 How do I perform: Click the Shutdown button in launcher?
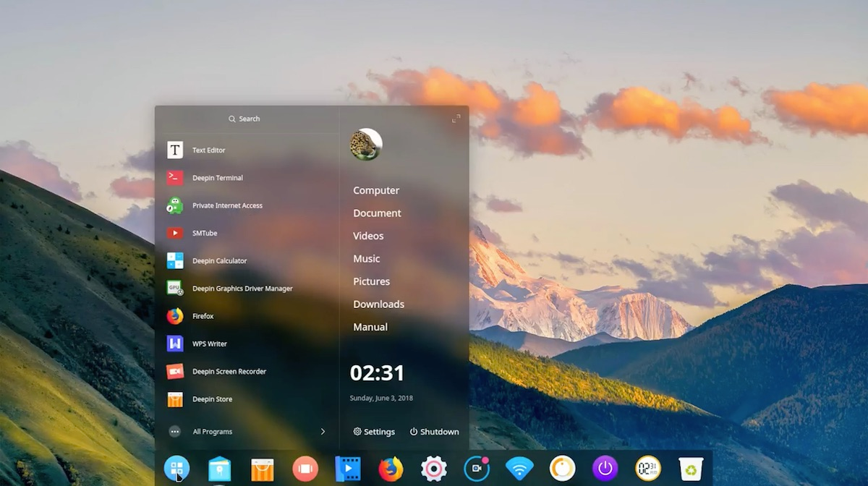click(x=434, y=432)
